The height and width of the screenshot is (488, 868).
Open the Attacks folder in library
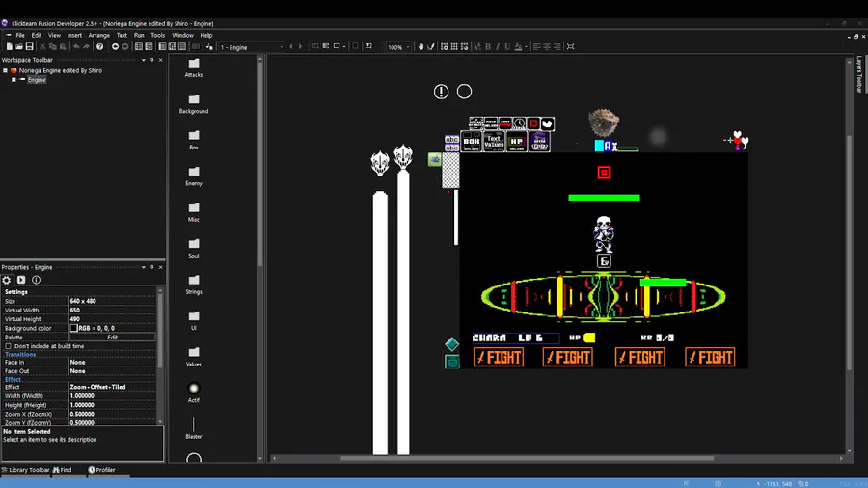[x=194, y=68]
